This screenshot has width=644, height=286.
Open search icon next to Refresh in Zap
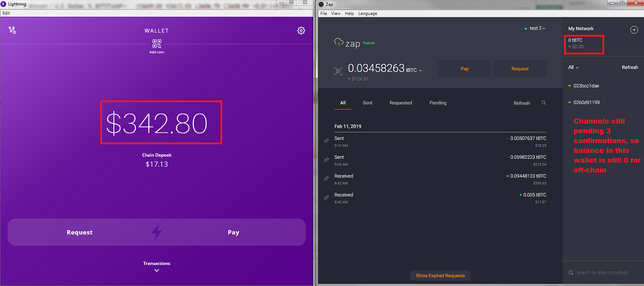[544, 103]
